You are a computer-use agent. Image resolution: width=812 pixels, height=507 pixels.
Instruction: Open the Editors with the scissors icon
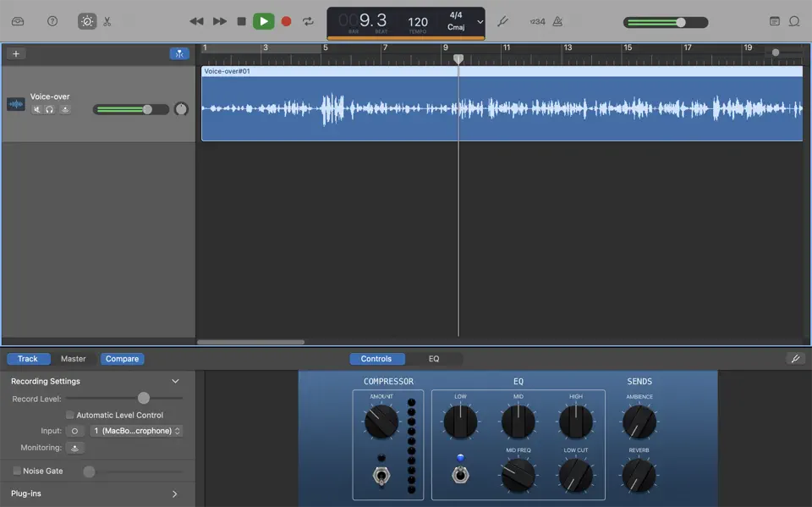107,21
